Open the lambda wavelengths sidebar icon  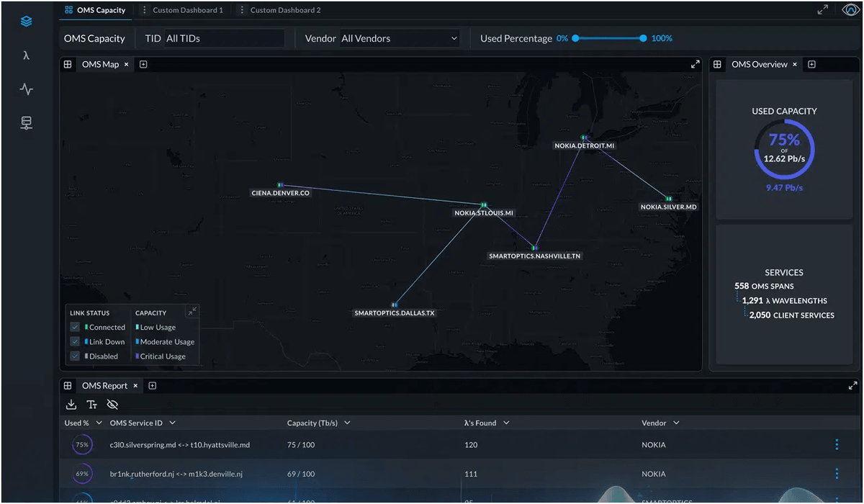(27, 55)
